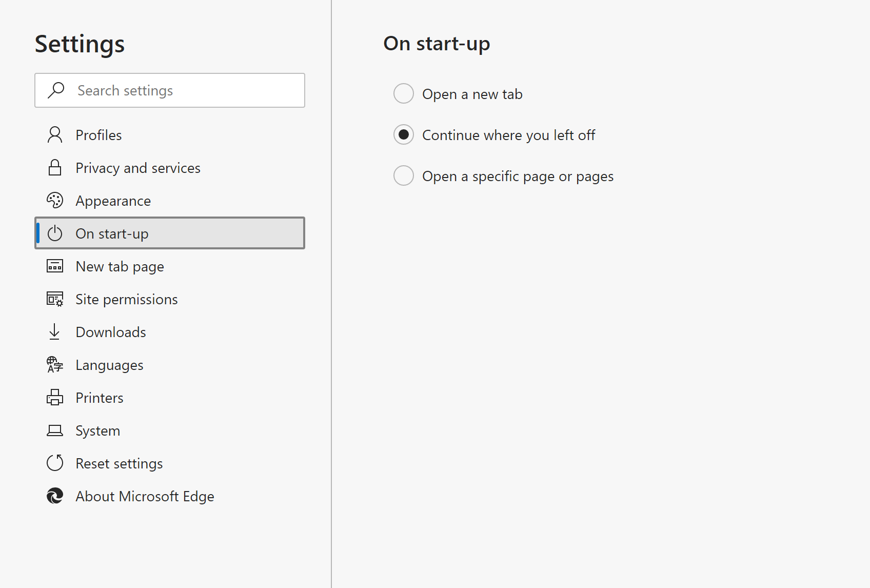The height and width of the screenshot is (588, 870).
Task: Click the Downloads arrow icon
Action: 54,331
